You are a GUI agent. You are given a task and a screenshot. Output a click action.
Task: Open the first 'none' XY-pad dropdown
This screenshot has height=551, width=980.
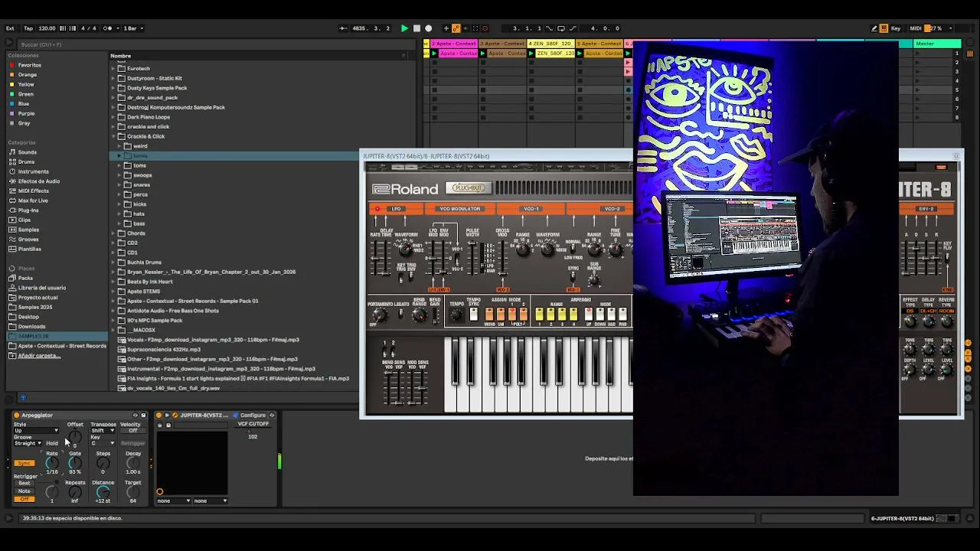(x=174, y=501)
